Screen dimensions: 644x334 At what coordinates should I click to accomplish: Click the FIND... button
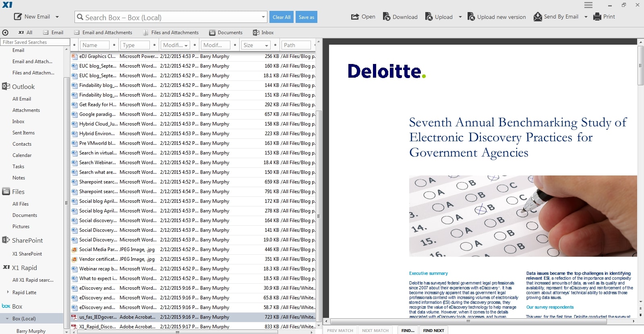tap(408, 330)
